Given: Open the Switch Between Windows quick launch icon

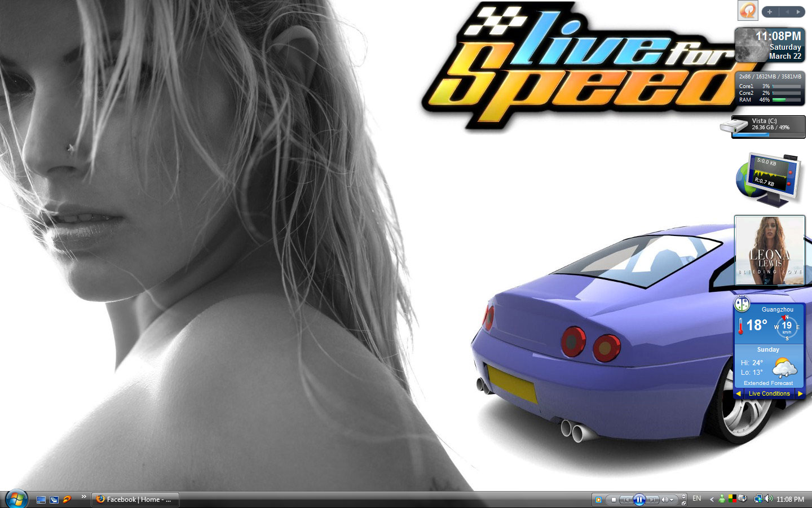Looking at the screenshot, I should tap(54, 500).
